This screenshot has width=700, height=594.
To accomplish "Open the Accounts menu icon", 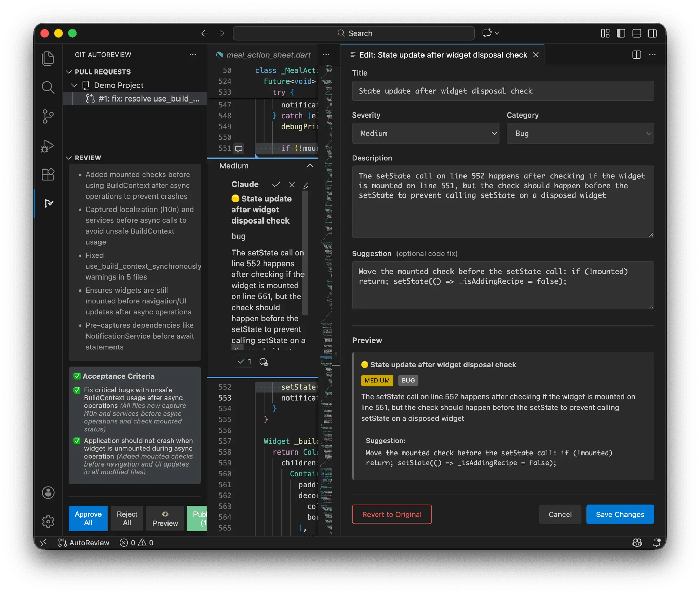I will tap(48, 492).
